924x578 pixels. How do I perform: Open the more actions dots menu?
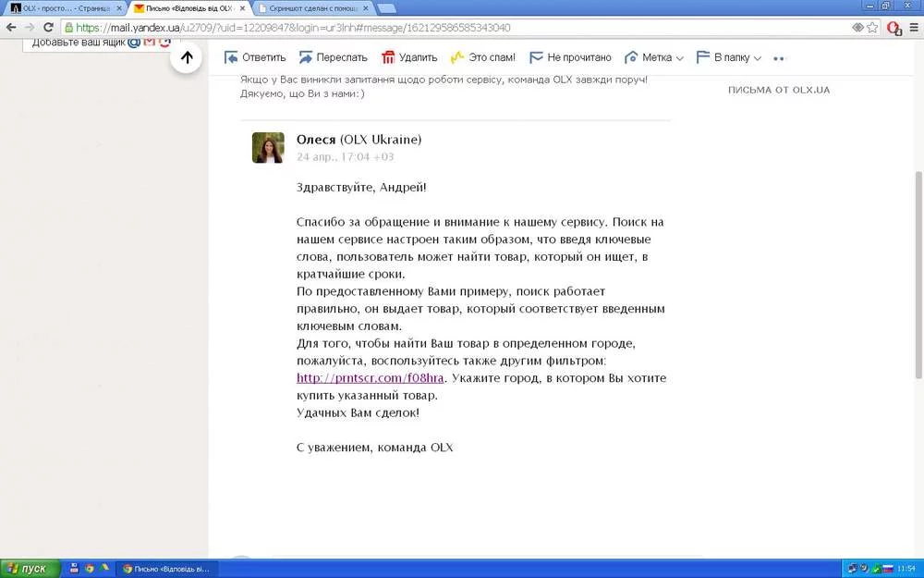click(778, 58)
